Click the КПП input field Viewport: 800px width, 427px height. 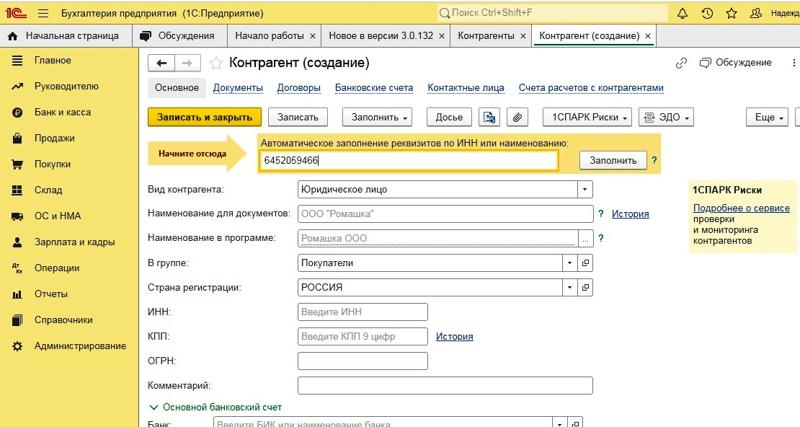(x=362, y=337)
